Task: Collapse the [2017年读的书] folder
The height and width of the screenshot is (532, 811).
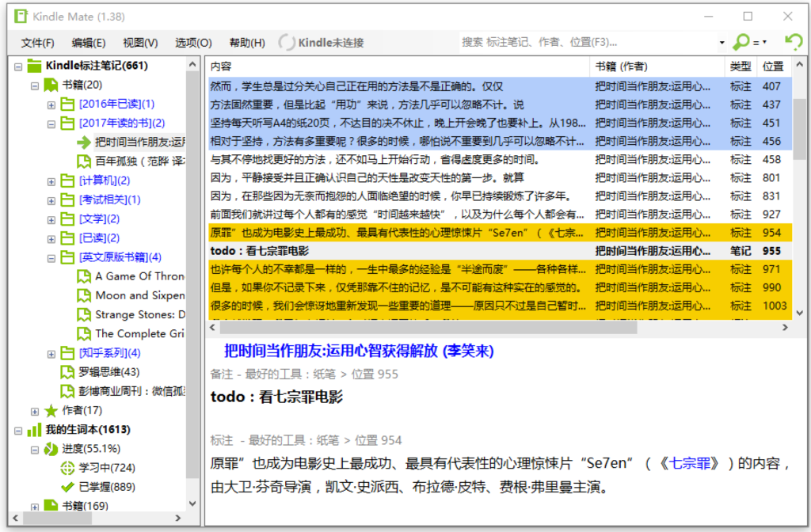Action: (x=51, y=123)
